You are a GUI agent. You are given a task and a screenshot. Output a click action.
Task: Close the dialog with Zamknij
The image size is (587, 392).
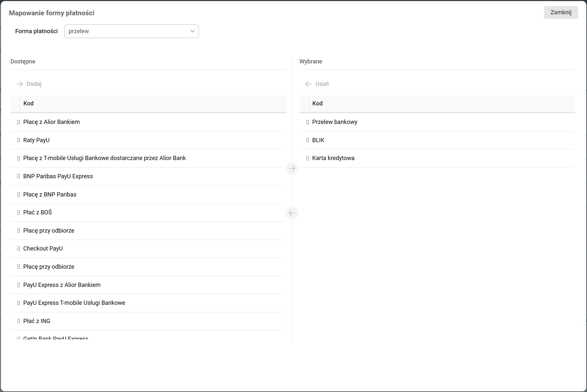(560, 12)
